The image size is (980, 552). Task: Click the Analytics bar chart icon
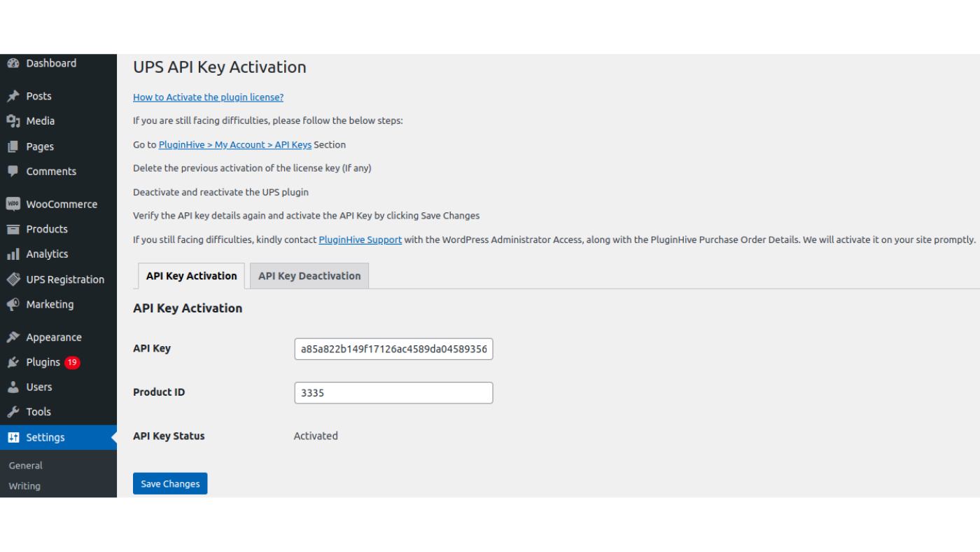click(13, 254)
